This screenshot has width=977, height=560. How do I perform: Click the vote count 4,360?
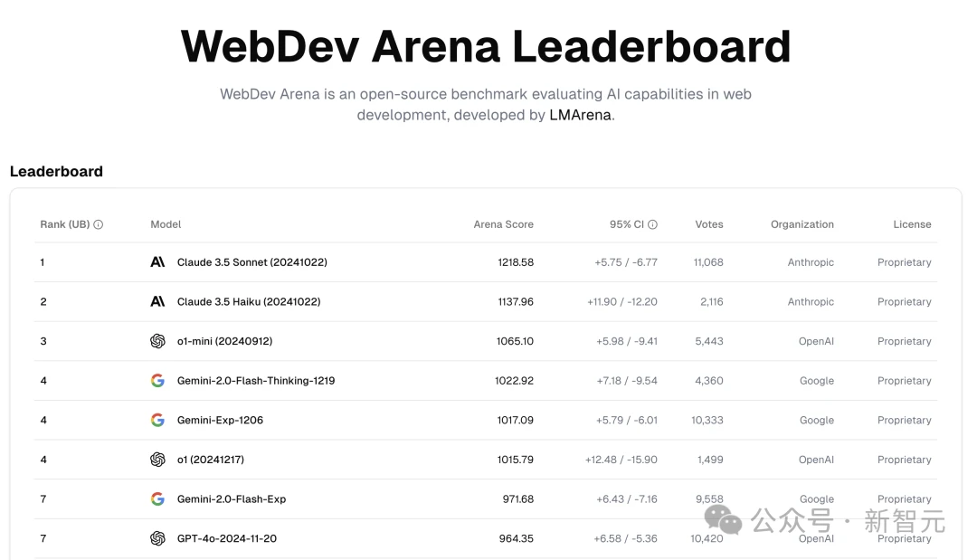(x=709, y=381)
